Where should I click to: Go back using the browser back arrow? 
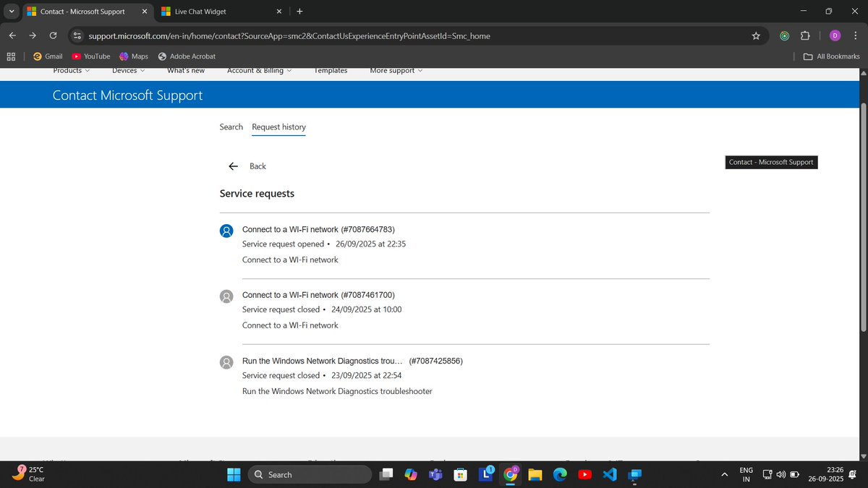click(12, 35)
